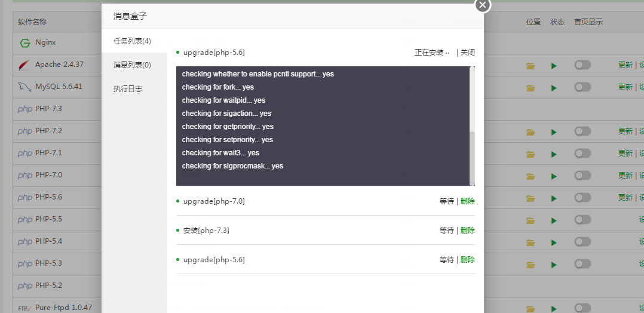The image size is (644, 313).
Task: Open the 执行日志 tab
Action: click(x=134, y=89)
